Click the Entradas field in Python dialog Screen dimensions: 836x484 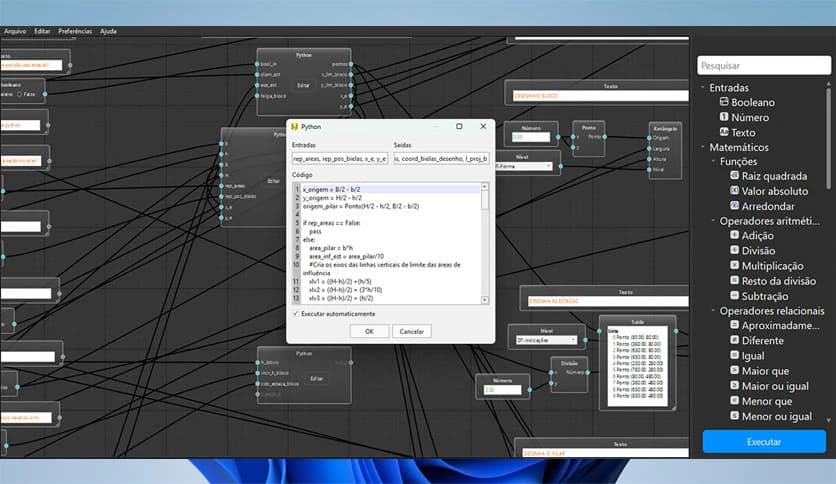coord(340,159)
